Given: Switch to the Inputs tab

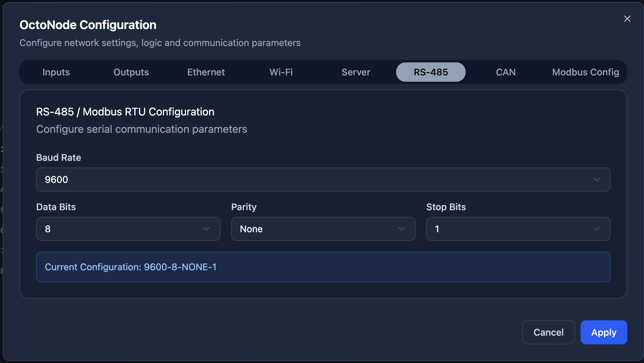Looking at the screenshot, I should tap(56, 72).
